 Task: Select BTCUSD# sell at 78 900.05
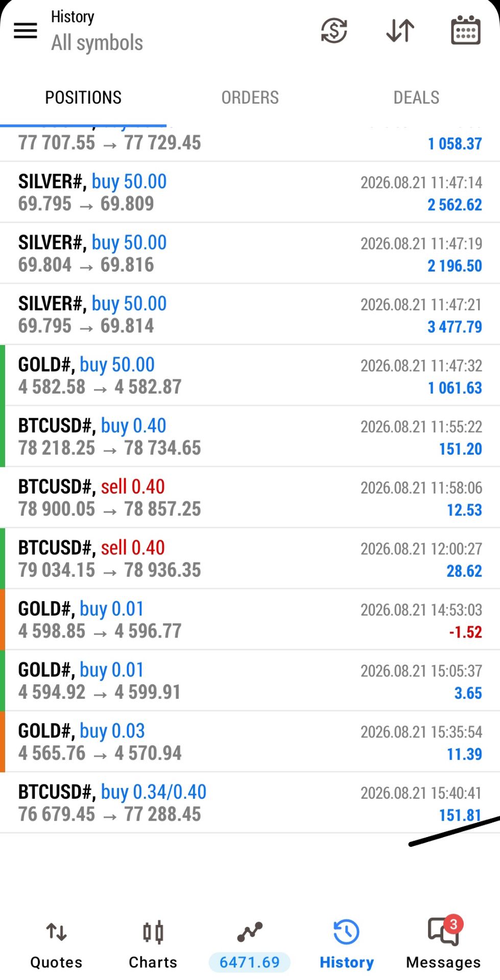click(x=250, y=498)
